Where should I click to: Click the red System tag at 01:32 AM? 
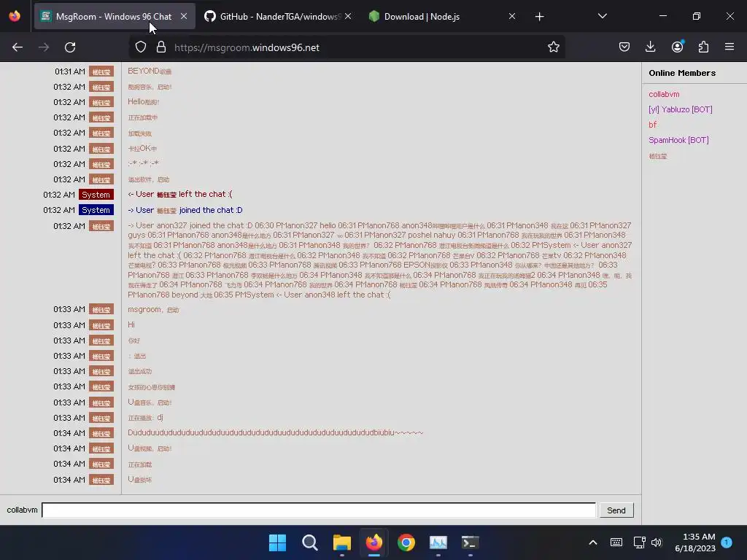point(96,195)
